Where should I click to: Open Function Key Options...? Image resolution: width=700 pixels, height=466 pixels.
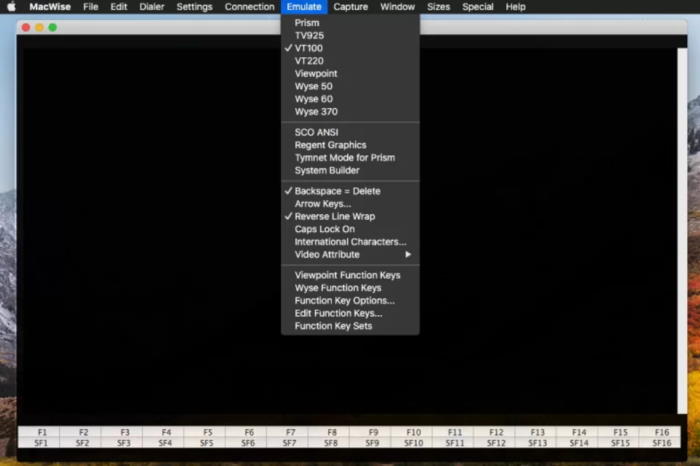[350, 301]
